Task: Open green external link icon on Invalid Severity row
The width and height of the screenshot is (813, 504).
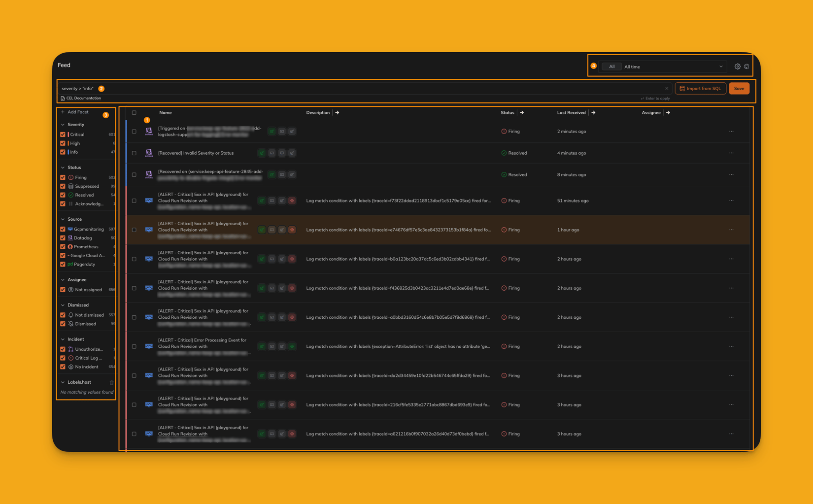Action: pyautogui.click(x=262, y=153)
